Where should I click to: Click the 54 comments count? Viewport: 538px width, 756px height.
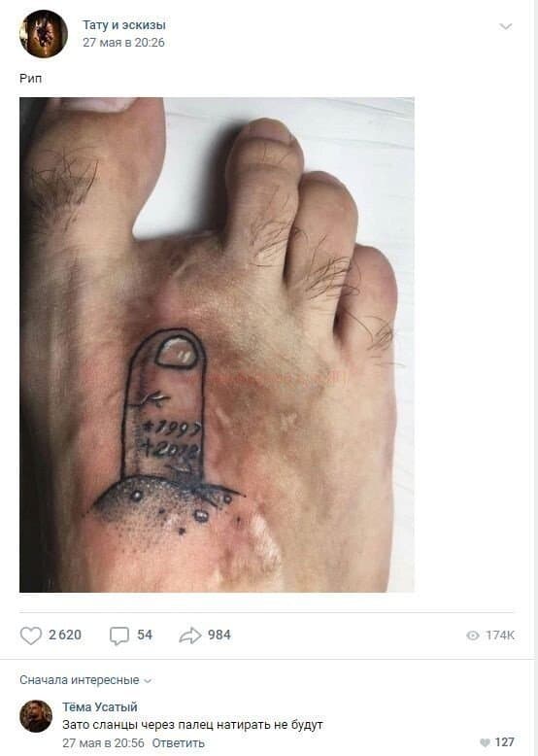pos(145,635)
